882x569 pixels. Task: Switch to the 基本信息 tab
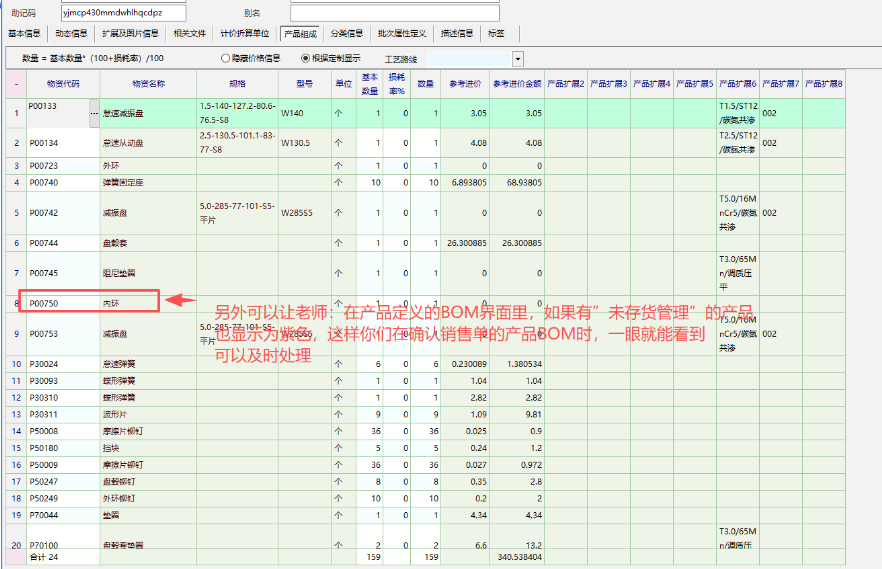(x=24, y=33)
